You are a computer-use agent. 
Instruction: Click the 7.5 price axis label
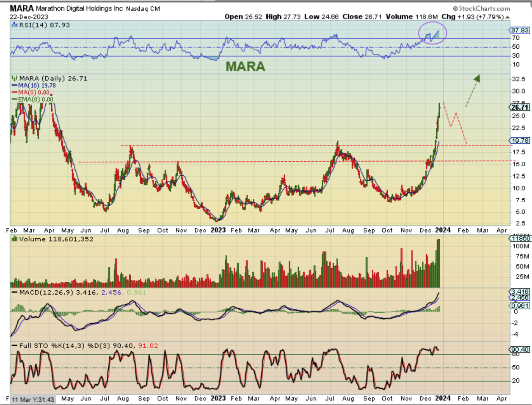click(520, 200)
